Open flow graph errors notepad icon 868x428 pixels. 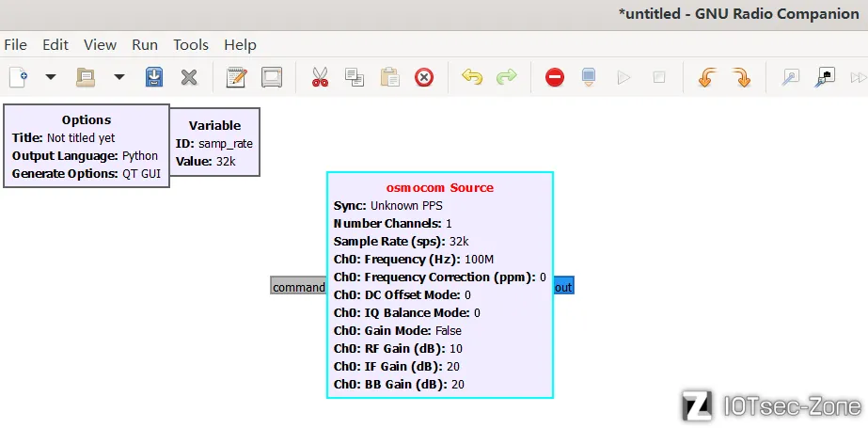[x=237, y=77]
